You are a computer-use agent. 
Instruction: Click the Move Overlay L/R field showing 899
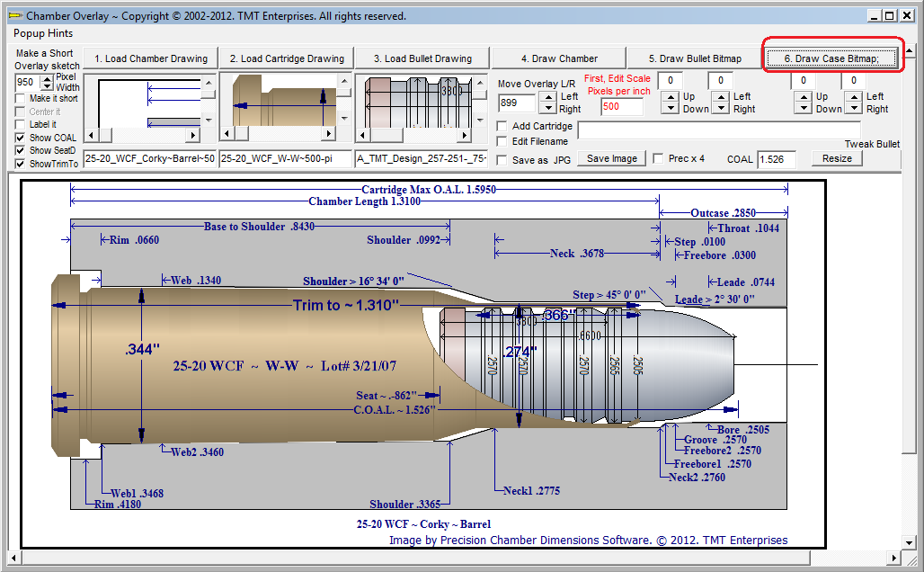click(x=518, y=103)
